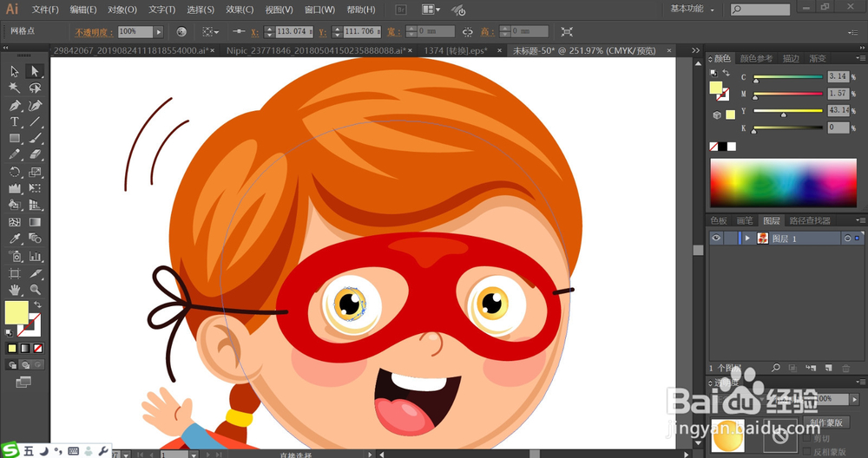Choose the Lasso tool

(35, 88)
